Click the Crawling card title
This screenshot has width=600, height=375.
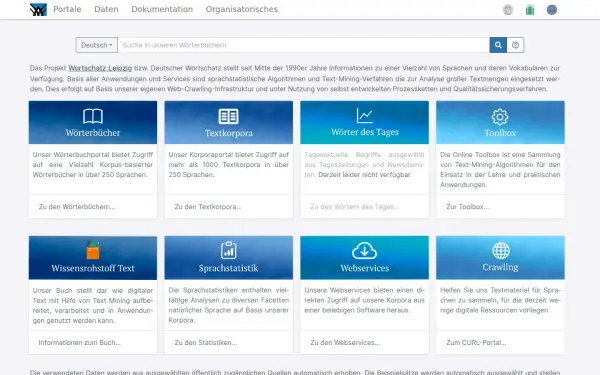click(500, 267)
